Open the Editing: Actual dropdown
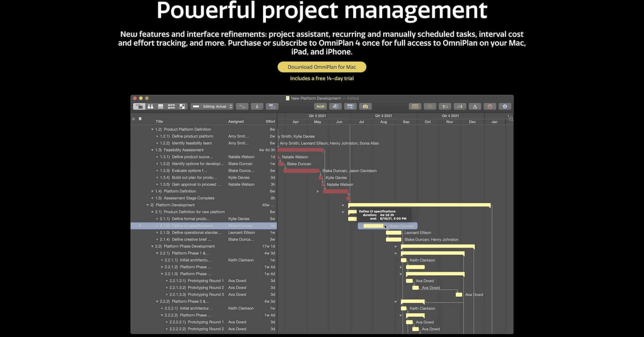This screenshot has width=644, height=337. click(x=212, y=107)
